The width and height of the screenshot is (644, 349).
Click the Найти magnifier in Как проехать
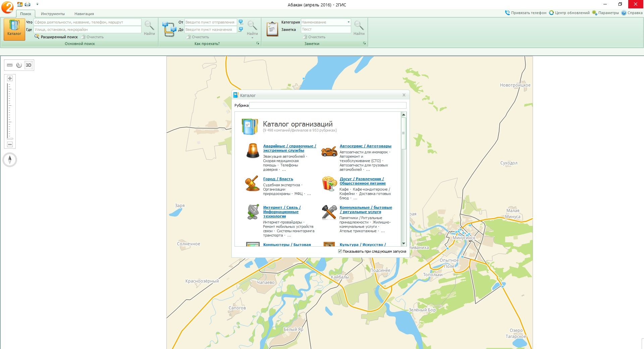[252, 28]
